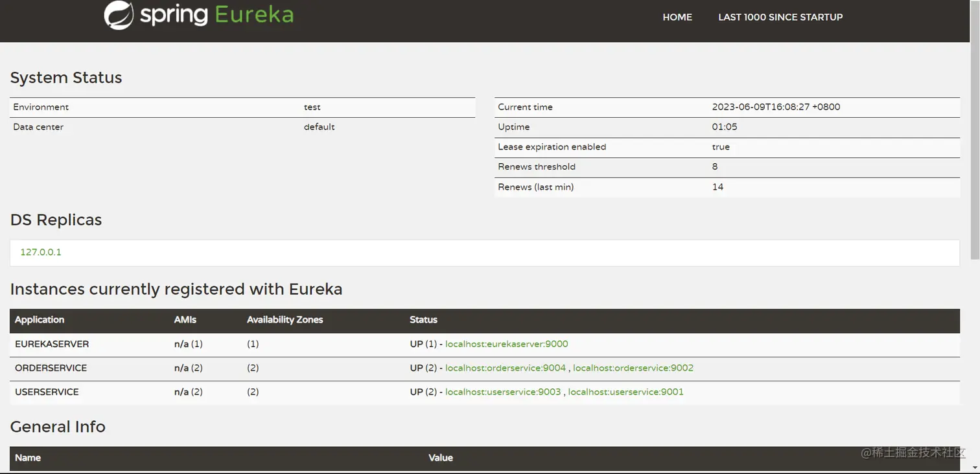Open localhost:userservice:9003 instance link
980x474 pixels.
pos(503,392)
